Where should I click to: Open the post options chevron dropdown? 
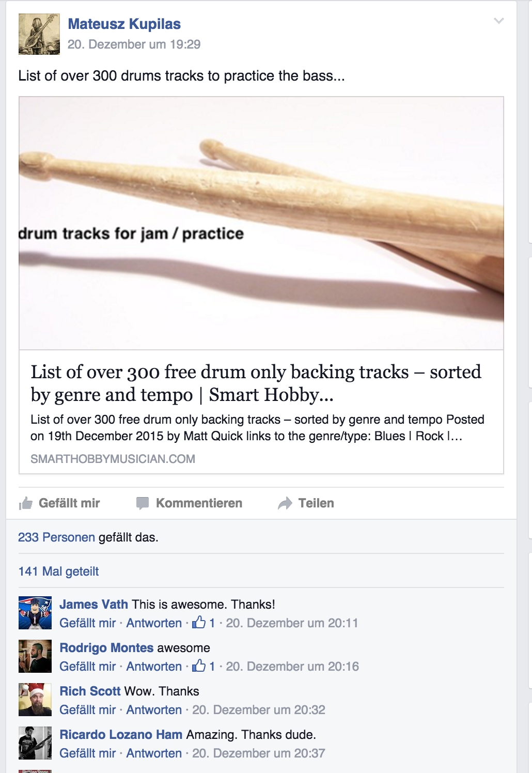[x=498, y=21]
